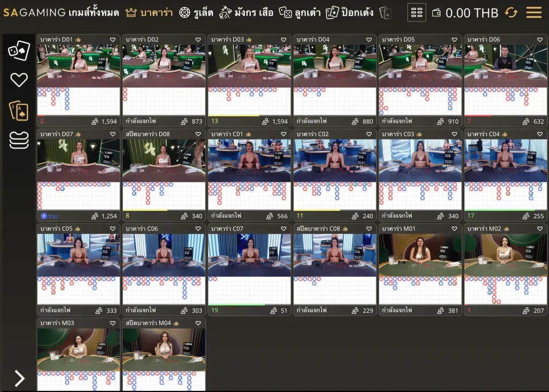This screenshot has width=549, height=392.
Task: Switch table layout with the grid view icon
Action: coord(417,12)
